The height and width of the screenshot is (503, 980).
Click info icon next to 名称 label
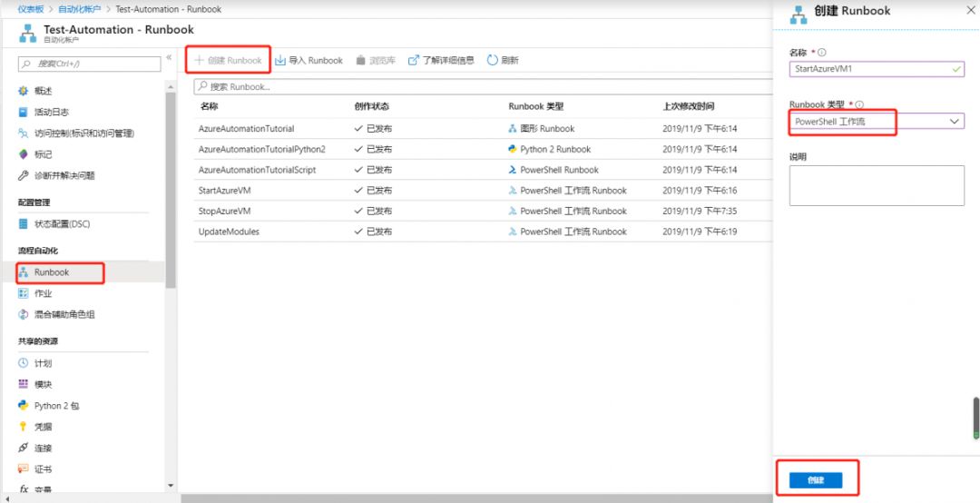(x=822, y=53)
